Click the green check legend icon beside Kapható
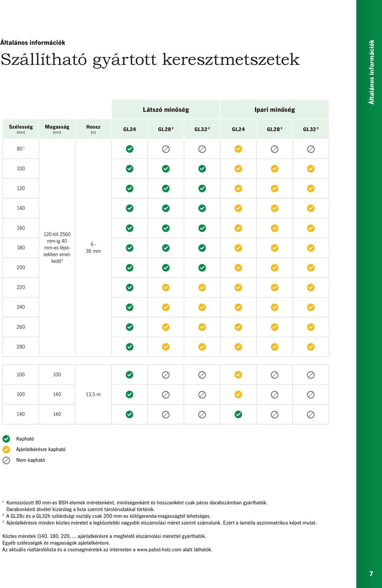This screenshot has width=382, height=588. [x=6, y=439]
